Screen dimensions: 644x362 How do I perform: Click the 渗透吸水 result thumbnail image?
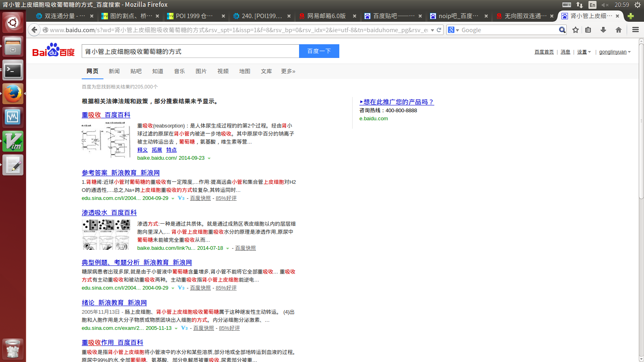pyautogui.click(x=106, y=235)
